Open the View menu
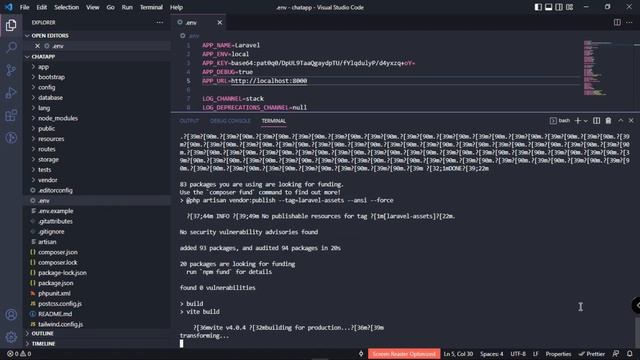640x360 pixels. click(93, 7)
